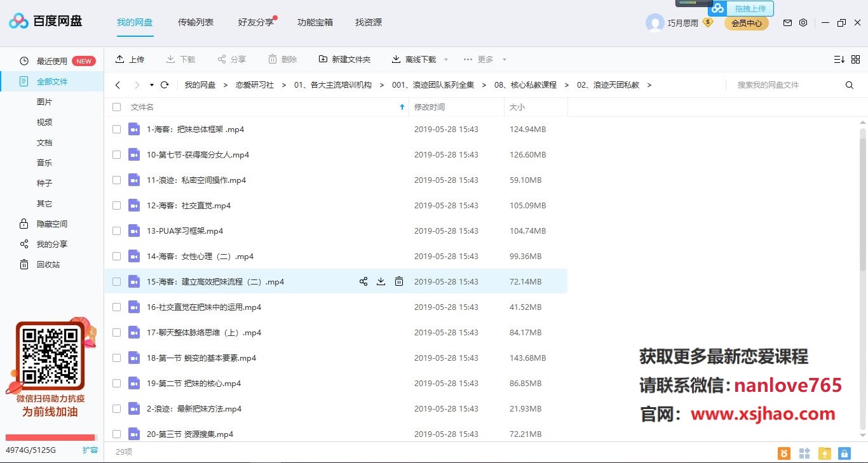Open Toolbox tab (功能宝箱)
Viewport: 868px width, 463px height.
pos(315,22)
